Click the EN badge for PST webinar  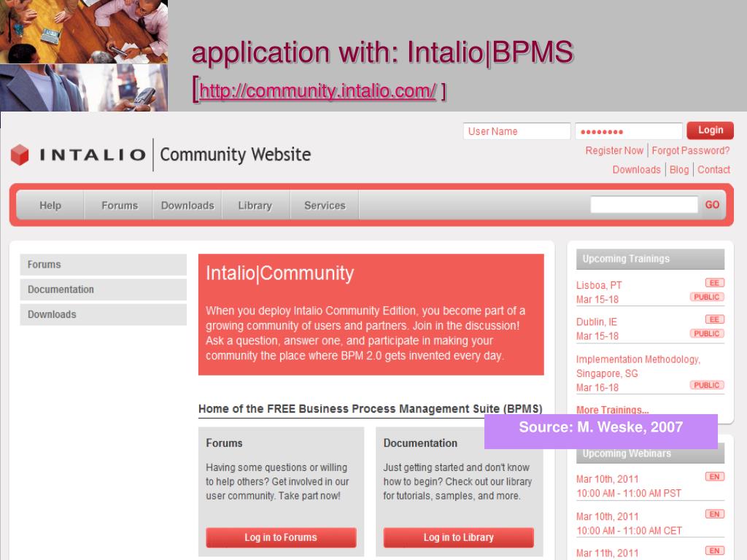(x=715, y=477)
